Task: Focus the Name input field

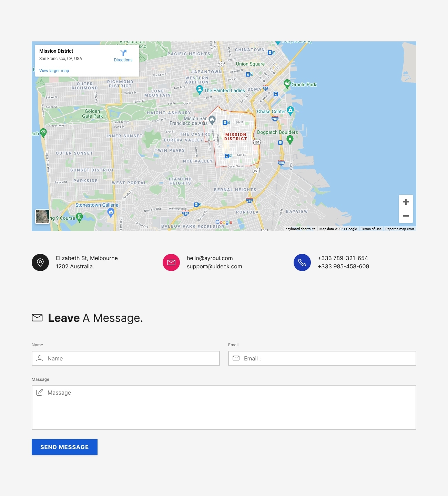Action: coord(126,358)
